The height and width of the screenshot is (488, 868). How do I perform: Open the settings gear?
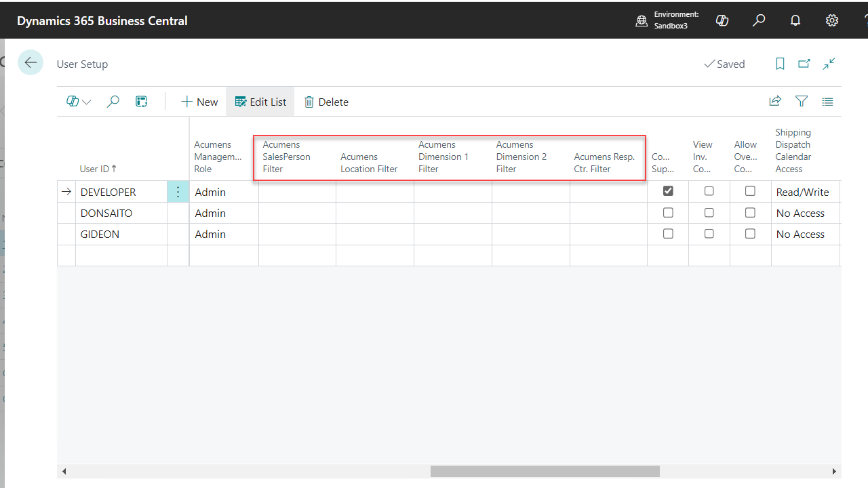(x=832, y=20)
